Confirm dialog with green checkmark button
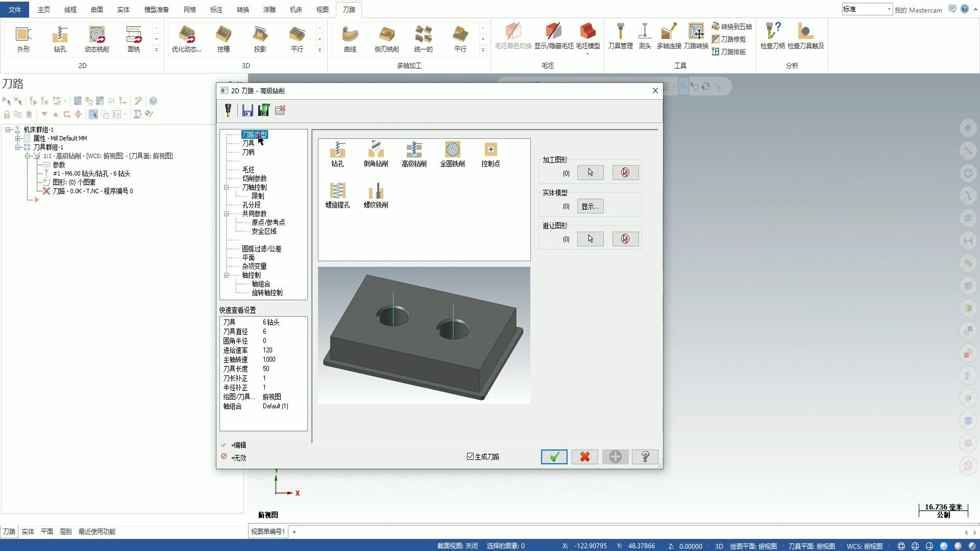Screen dimensions: 980x551 554,457
